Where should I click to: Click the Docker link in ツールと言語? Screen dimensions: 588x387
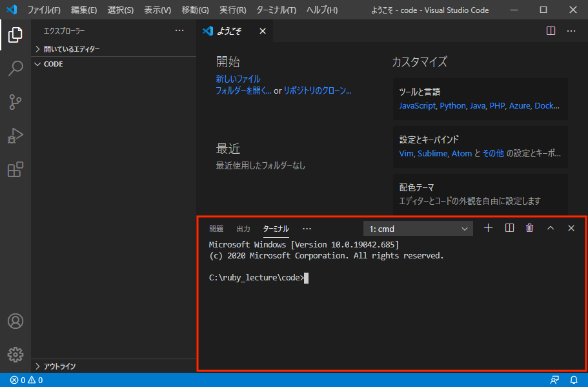tap(547, 105)
